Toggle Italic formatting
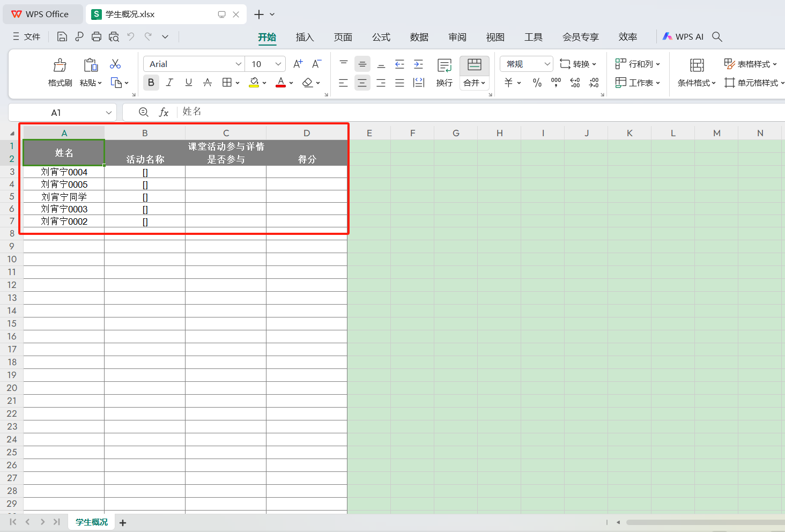785x532 pixels. click(169, 83)
